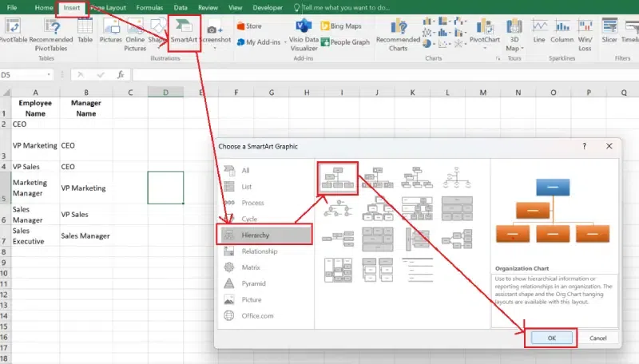This screenshot has width=639, height=364.
Task: Select the Office.com SmartArt category
Action: coord(257,315)
